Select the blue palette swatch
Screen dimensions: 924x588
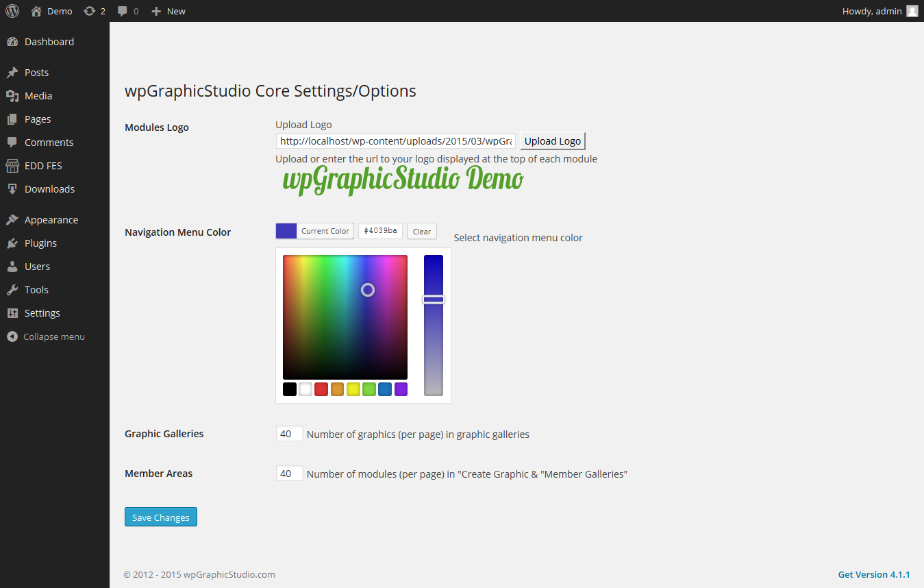coord(385,389)
